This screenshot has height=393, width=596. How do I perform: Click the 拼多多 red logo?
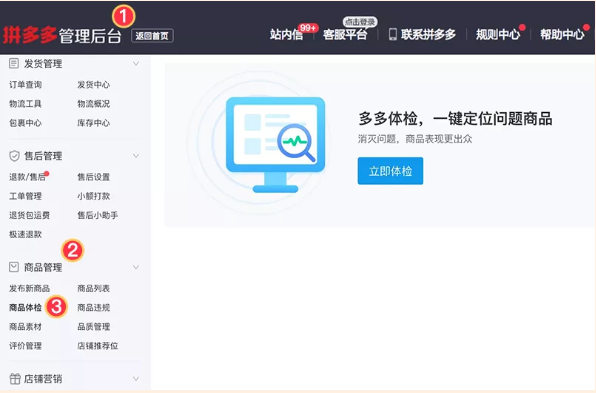(30, 35)
